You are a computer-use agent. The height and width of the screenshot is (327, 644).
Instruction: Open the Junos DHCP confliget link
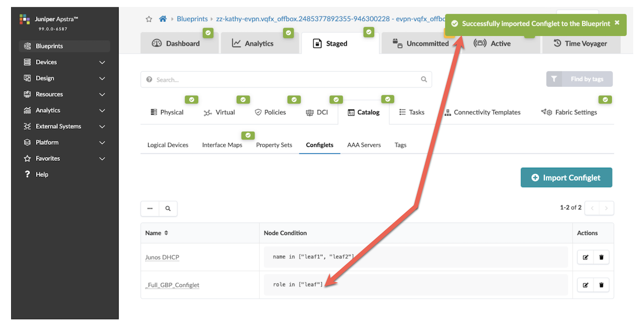pos(162,257)
